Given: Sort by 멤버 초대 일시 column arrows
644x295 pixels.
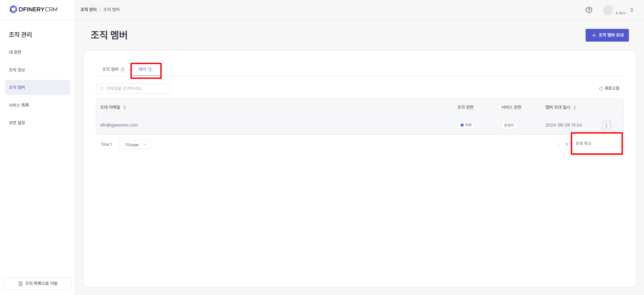Looking at the screenshot, I should point(575,107).
